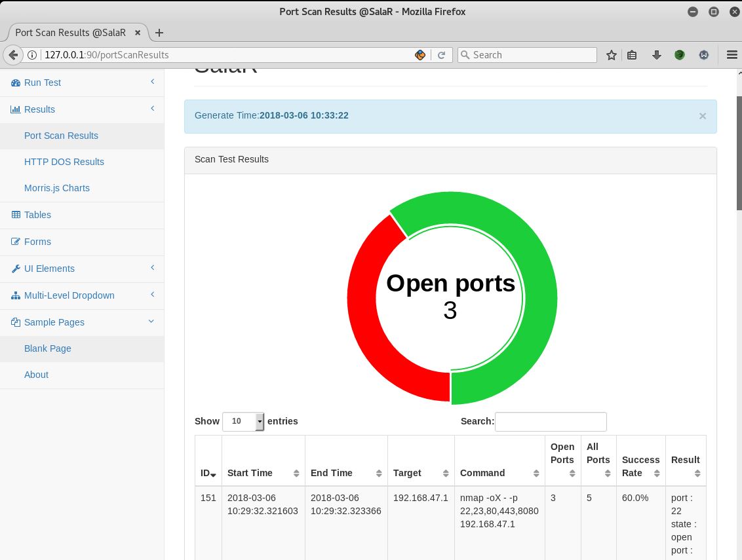Collapse the Sample Pages chevron

click(x=151, y=322)
